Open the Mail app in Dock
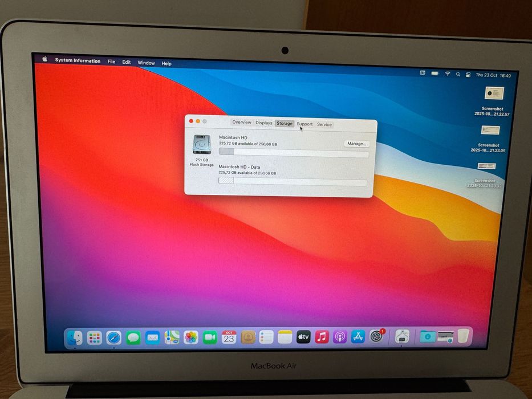The height and width of the screenshot is (399, 532). (153, 338)
